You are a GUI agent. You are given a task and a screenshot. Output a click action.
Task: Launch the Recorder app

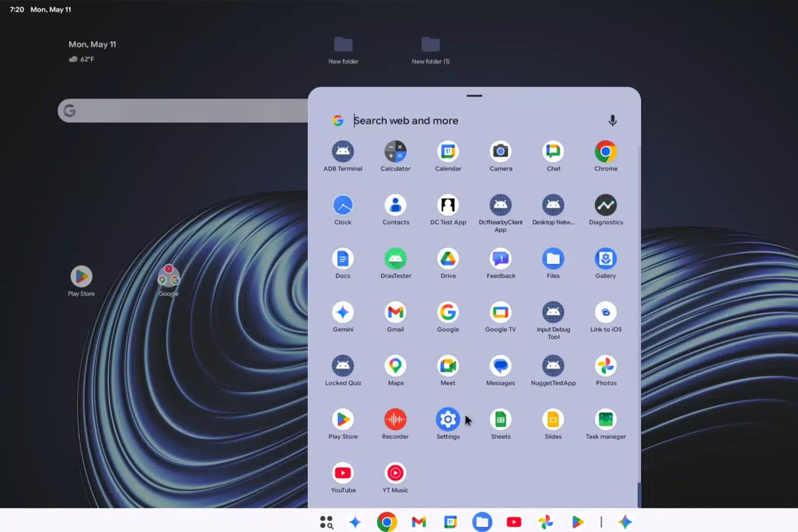coord(395,419)
